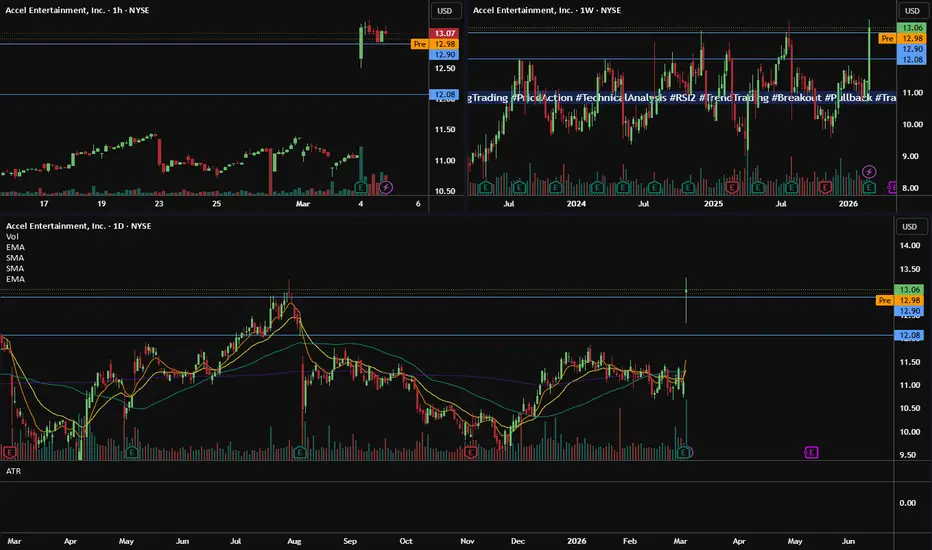Click the green earnings marker above Aug on daily chart
The height and width of the screenshot is (550, 932).
(300, 452)
